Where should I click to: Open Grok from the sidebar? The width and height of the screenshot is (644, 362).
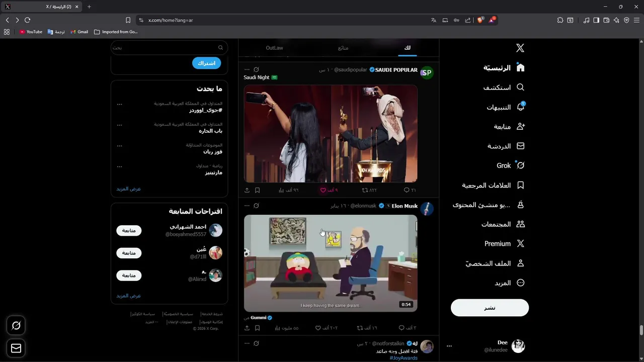click(511, 165)
